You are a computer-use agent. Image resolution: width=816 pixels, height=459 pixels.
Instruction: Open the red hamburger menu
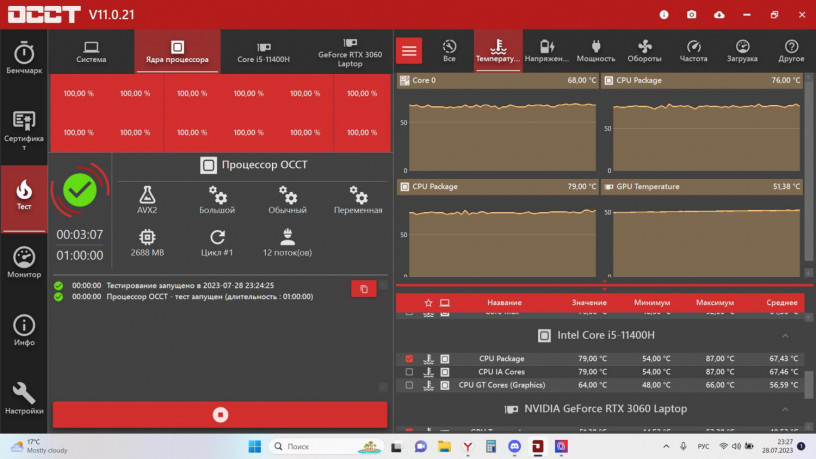[409, 50]
